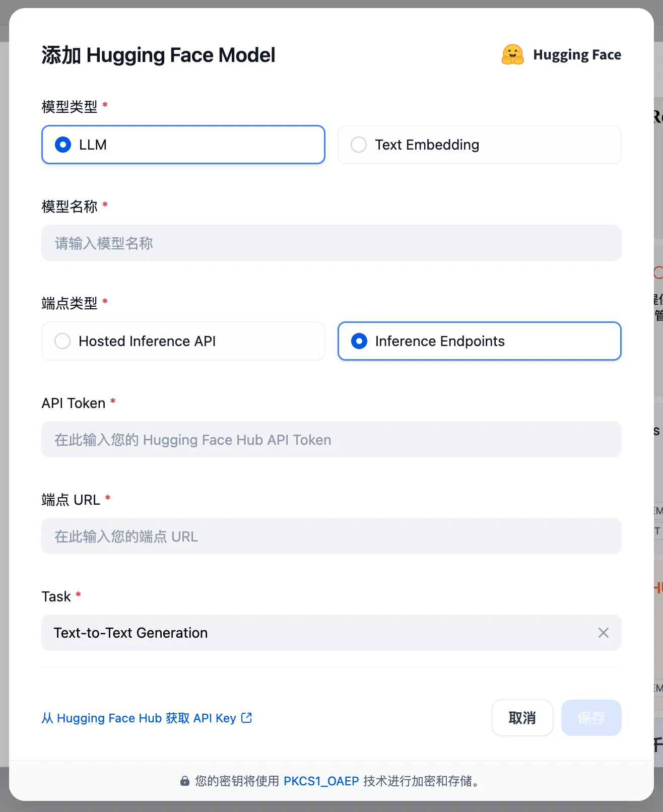Click the 取消 button
This screenshot has width=663, height=812.
(522, 718)
